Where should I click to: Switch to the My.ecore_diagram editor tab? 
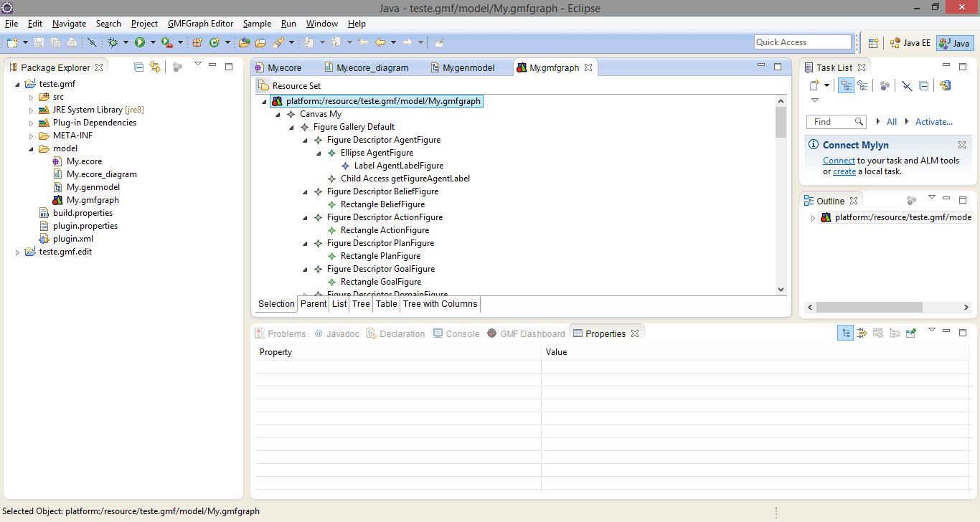pyautogui.click(x=366, y=67)
